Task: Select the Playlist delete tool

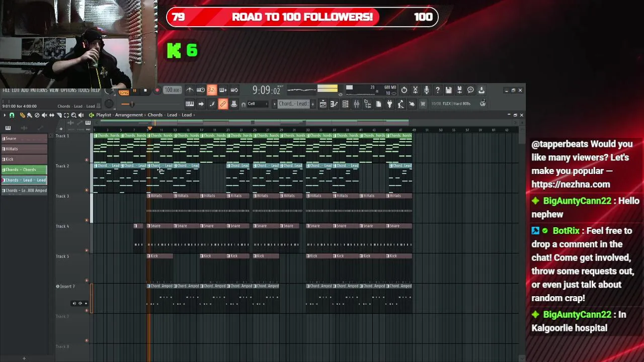Action: (x=37, y=115)
